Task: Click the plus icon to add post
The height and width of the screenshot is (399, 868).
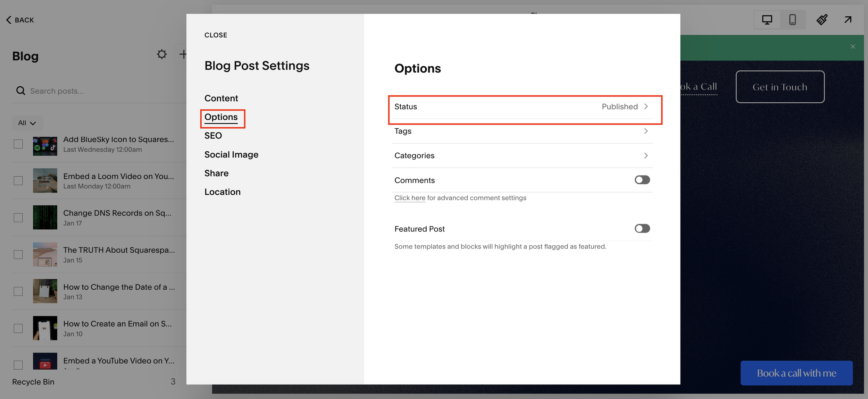Action: coord(182,54)
